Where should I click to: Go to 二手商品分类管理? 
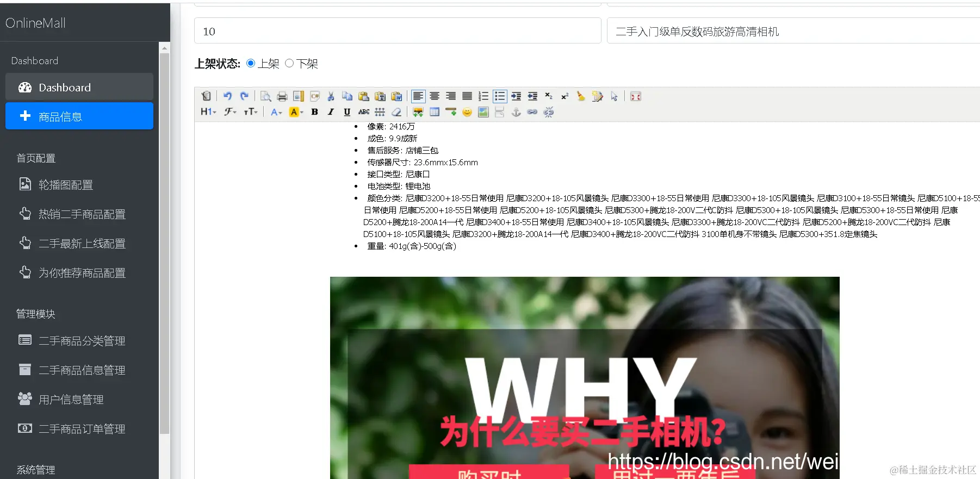point(79,341)
